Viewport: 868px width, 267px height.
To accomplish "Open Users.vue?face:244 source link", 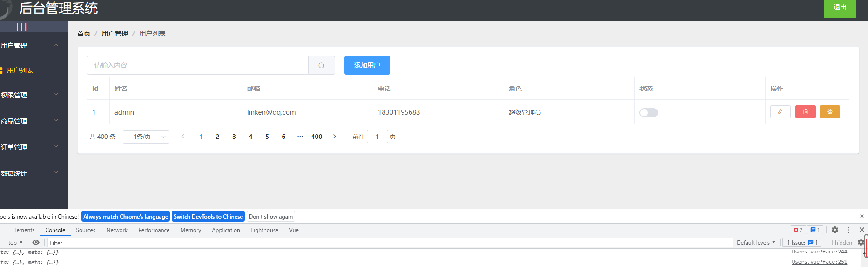I will click(820, 252).
